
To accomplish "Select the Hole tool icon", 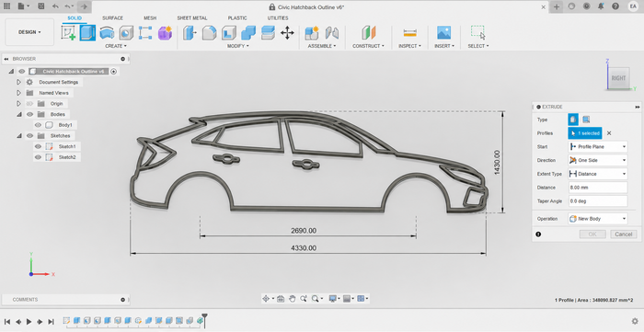I will (x=126, y=33).
